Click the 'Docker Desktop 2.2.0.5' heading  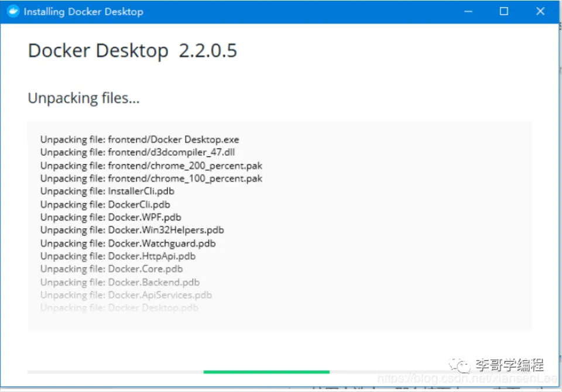[x=133, y=50]
